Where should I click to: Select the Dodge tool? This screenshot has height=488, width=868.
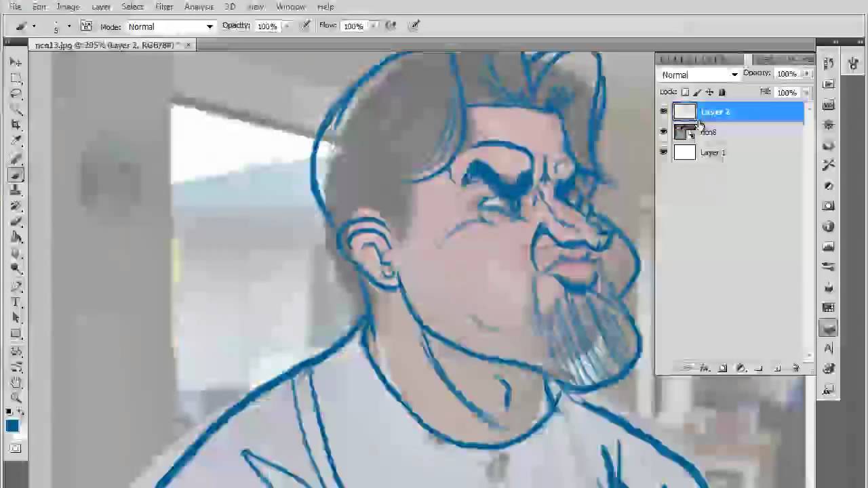[16, 269]
